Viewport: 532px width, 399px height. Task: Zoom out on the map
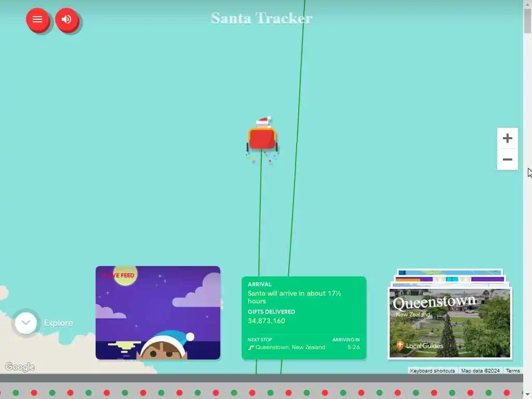pyautogui.click(x=507, y=159)
